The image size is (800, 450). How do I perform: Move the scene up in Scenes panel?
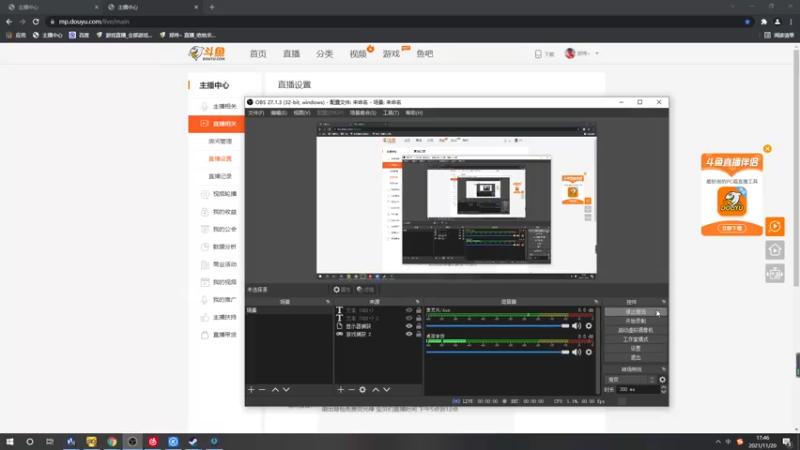coord(275,390)
